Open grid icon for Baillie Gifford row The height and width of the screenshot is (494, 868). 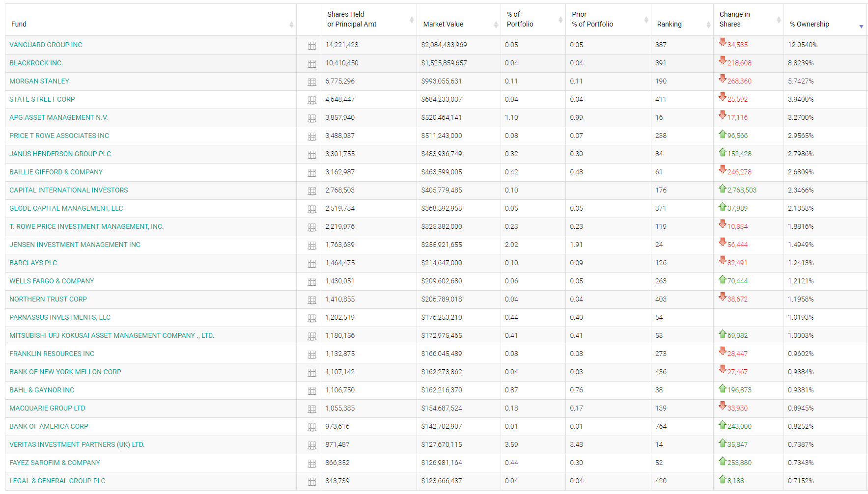click(311, 173)
